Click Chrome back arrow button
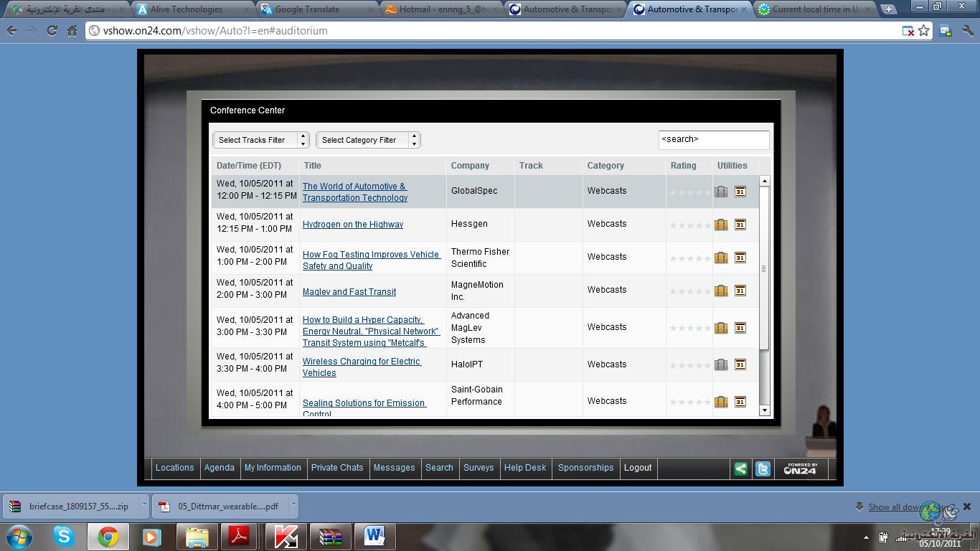 pyautogui.click(x=12, y=31)
